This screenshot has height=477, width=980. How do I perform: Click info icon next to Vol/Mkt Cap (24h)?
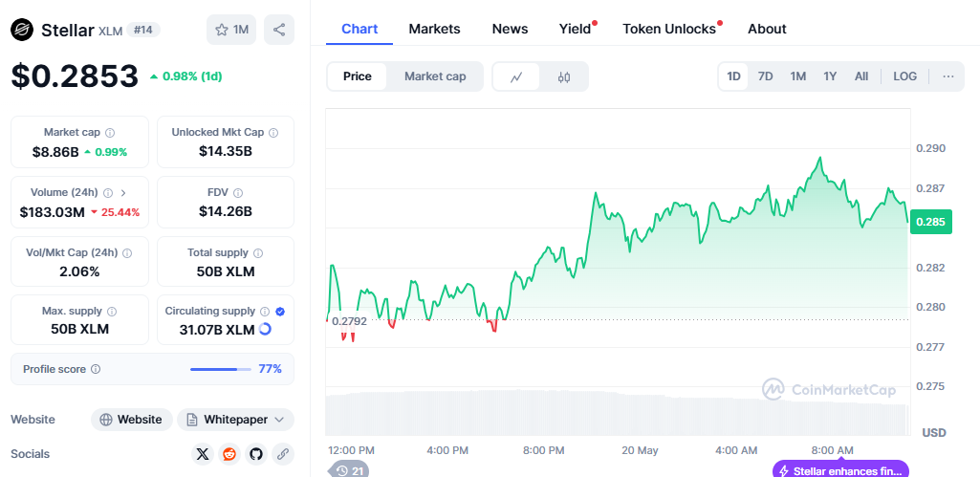pyautogui.click(x=127, y=253)
